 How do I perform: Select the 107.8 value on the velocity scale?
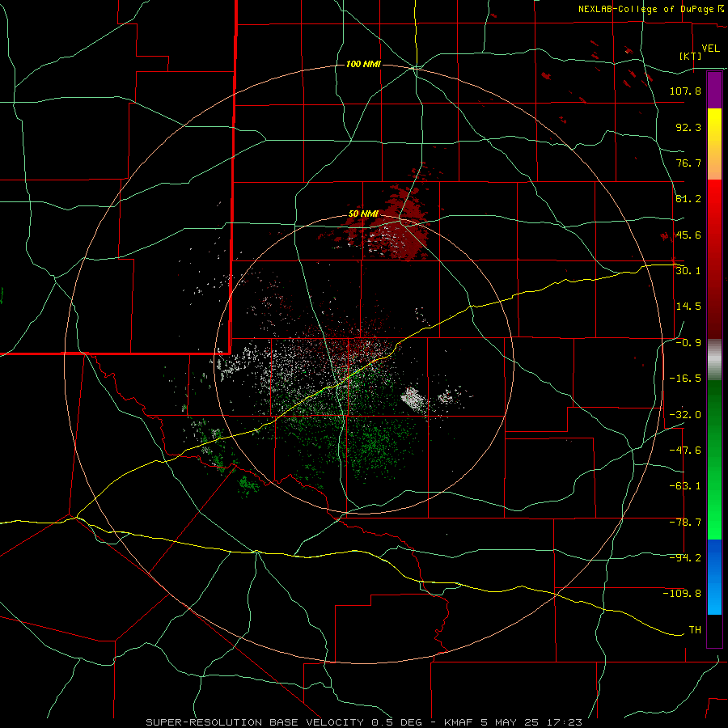(x=685, y=91)
